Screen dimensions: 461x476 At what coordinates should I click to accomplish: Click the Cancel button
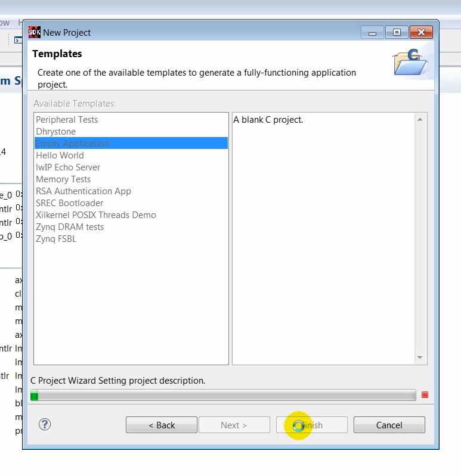pyautogui.click(x=389, y=425)
